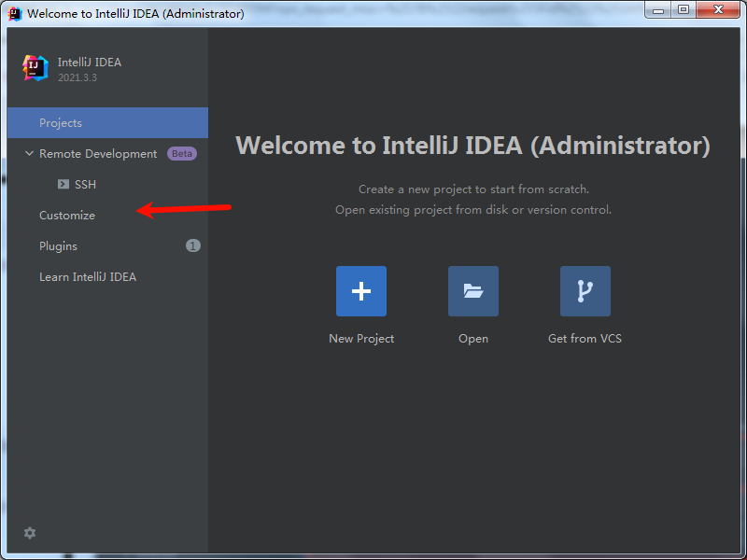Open the settings gear in the sidebar

[x=30, y=533]
